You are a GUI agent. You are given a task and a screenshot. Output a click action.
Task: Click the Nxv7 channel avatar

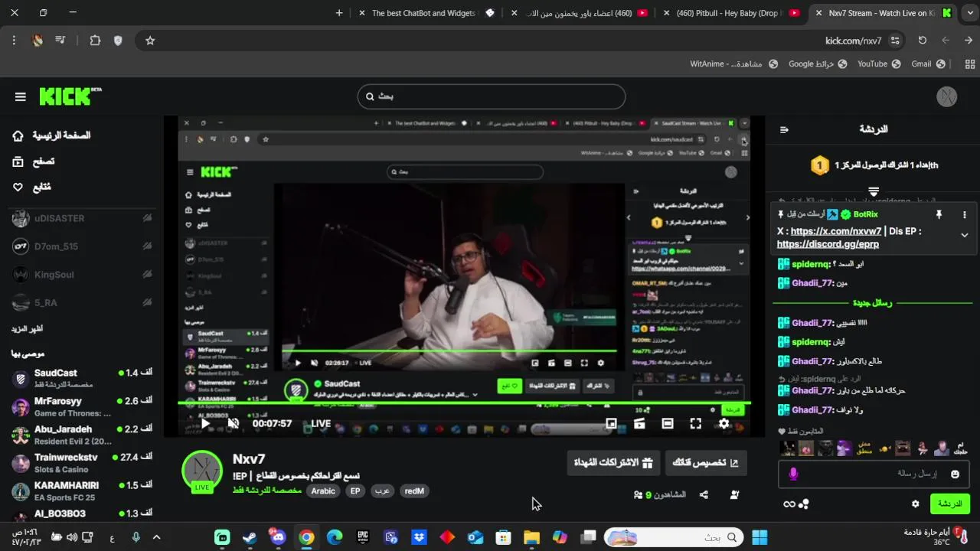[x=202, y=470]
